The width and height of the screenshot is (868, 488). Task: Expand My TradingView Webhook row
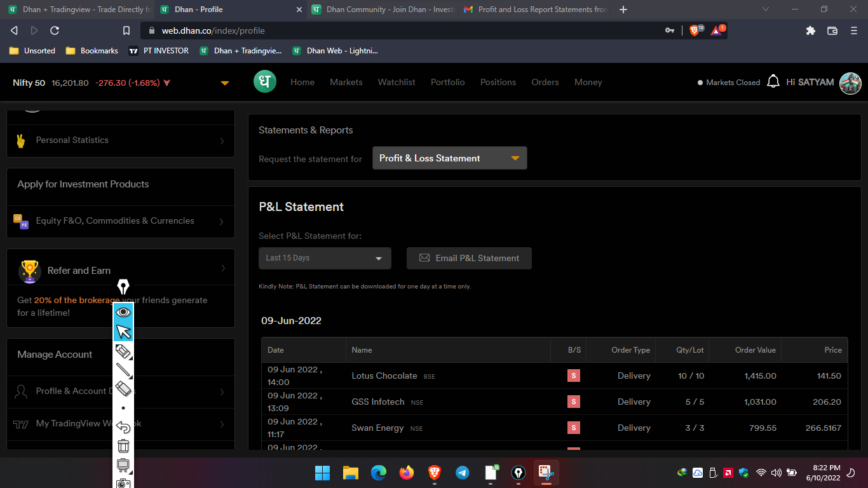(121, 424)
